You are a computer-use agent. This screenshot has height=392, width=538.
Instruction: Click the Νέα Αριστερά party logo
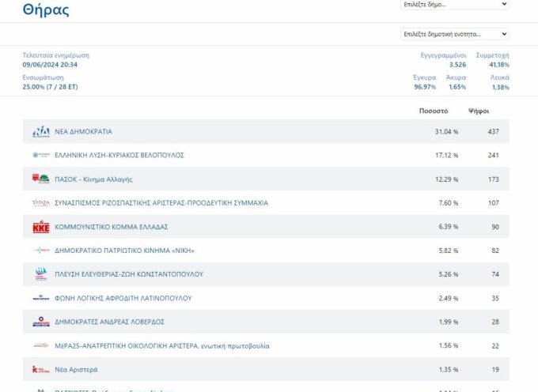[41, 369]
